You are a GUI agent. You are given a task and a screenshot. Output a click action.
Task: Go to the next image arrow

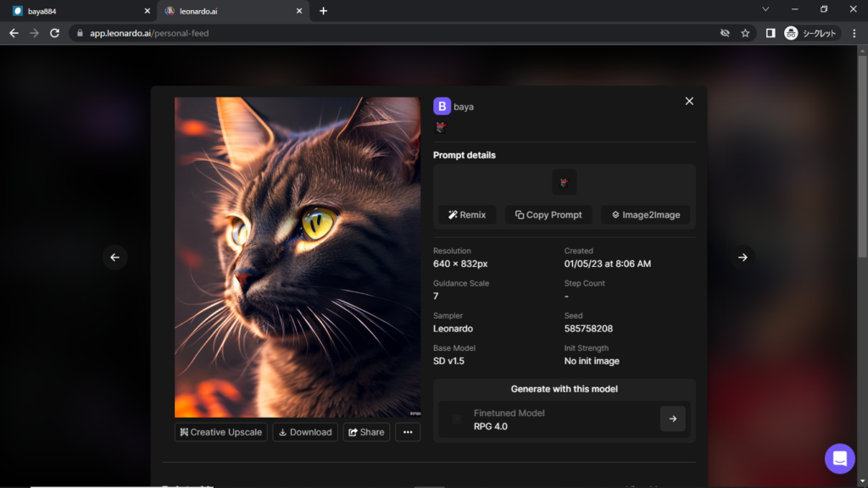(x=743, y=258)
